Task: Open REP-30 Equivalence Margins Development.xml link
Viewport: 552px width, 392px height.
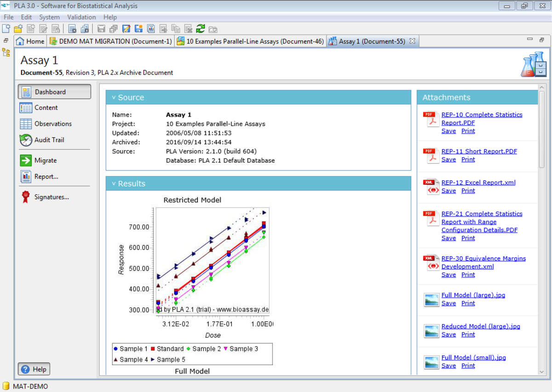Action: click(x=483, y=262)
